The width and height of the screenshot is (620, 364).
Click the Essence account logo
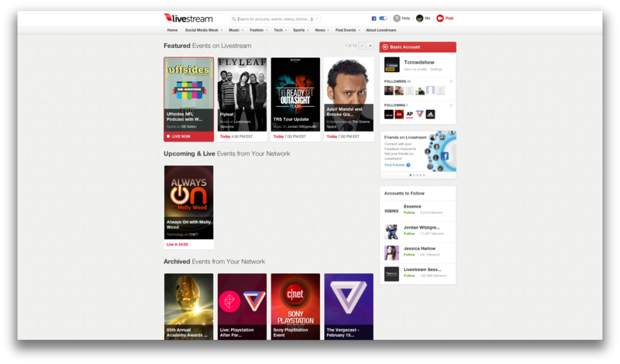391,211
